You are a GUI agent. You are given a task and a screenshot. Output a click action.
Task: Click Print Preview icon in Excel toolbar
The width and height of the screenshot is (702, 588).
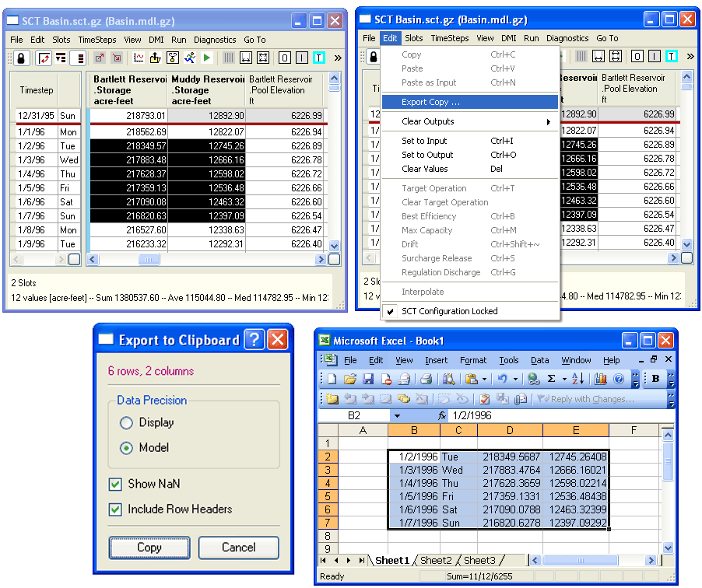click(x=448, y=379)
